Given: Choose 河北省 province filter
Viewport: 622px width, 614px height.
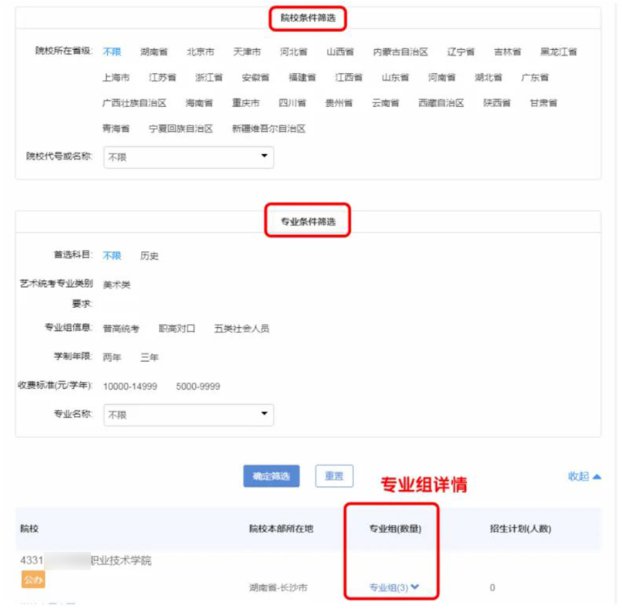Looking at the screenshot, I should coord(294,52).
